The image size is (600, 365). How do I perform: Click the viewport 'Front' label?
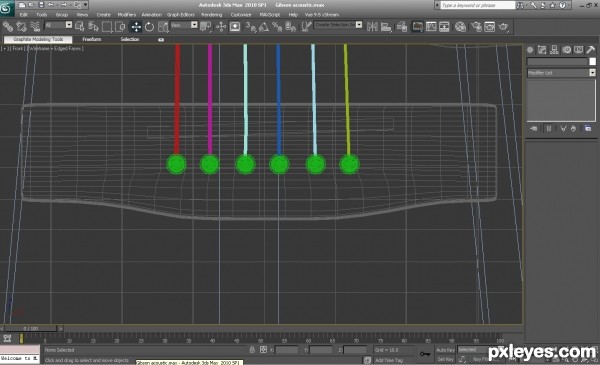click(x=17, y=49)
